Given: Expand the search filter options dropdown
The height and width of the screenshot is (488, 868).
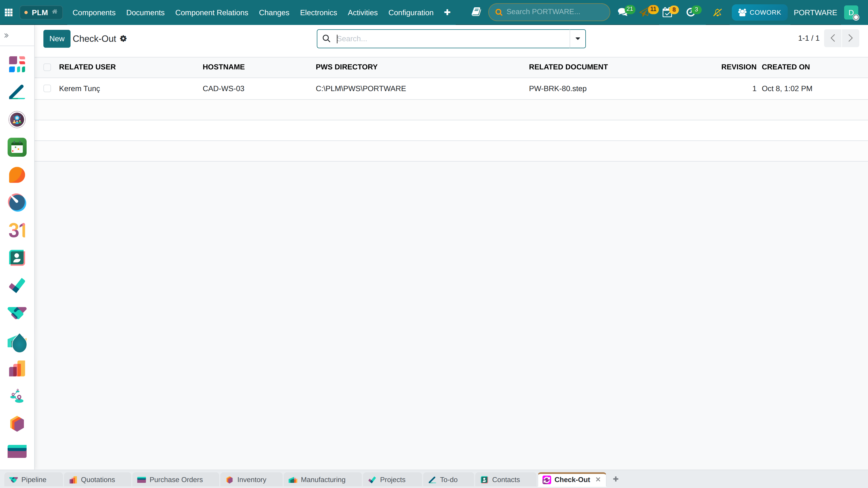Looking at the screenshot, I should [577, 39].
